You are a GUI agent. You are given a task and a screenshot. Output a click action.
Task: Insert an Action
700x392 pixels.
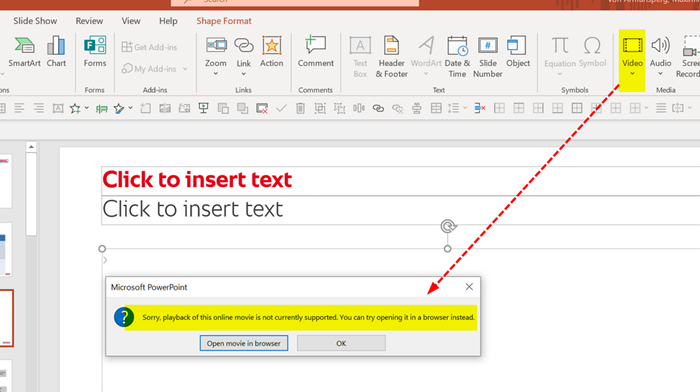[271, 52]
